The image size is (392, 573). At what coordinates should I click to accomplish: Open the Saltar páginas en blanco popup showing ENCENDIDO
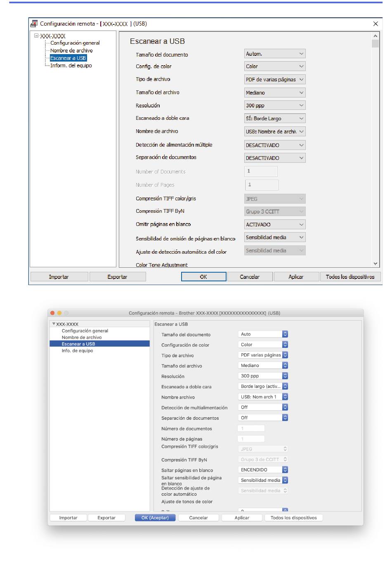coord(263,470)
